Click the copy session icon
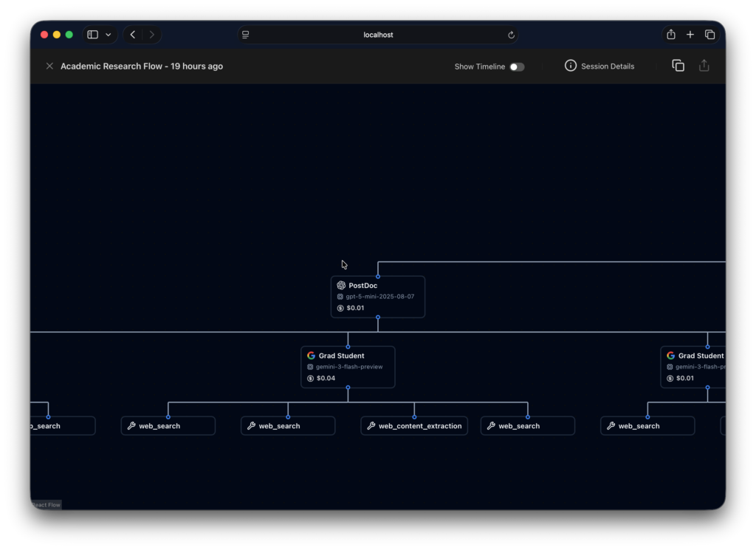Viewport: 756px width, 550px height. pos(678,66)
